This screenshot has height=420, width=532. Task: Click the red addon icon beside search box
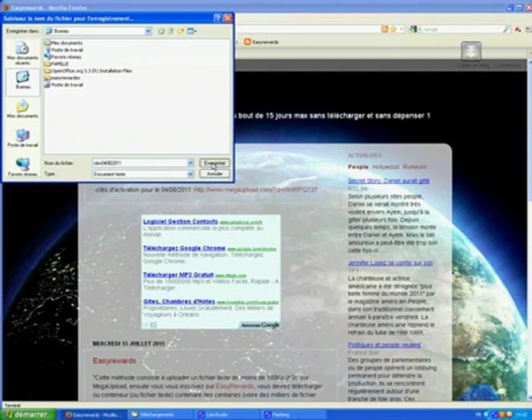pos(518,30)
